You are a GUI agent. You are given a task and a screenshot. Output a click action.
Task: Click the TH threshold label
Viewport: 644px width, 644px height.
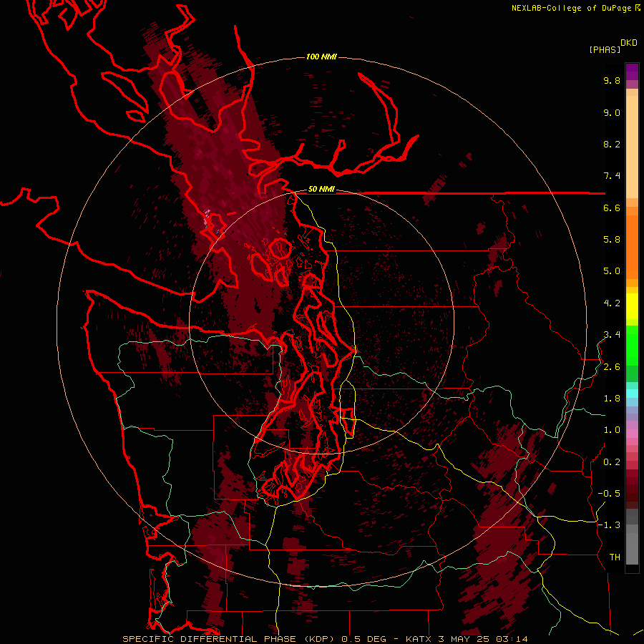615,557
